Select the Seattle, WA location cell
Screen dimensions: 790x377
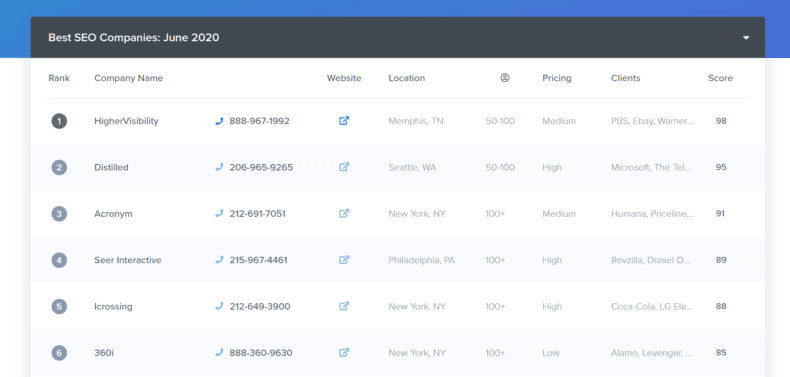point(412,167)
